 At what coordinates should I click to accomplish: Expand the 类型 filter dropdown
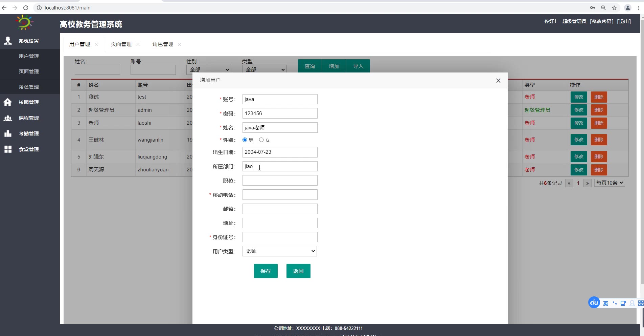[264, 69]
